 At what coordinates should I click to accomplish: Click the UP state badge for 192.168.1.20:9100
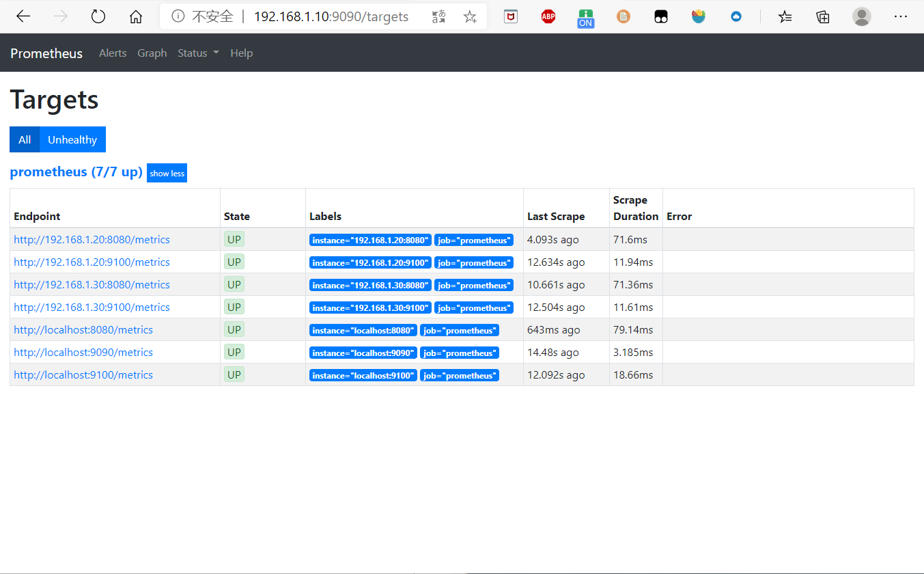(234, 262)
